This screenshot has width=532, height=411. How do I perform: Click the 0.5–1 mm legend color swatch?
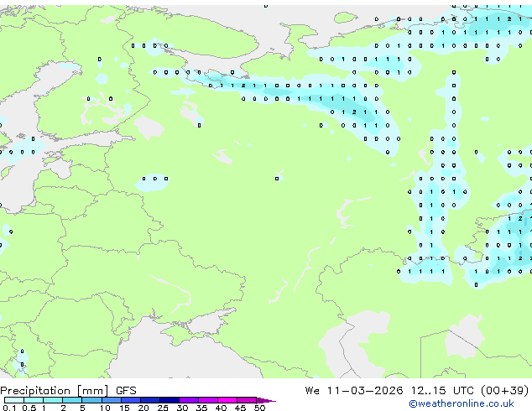pyautogui.click(x=34, y=400)
